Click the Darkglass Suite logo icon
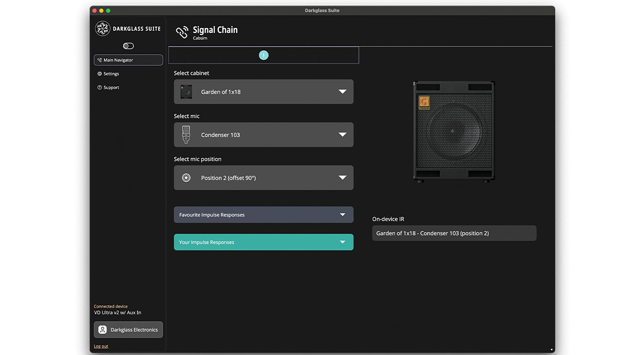644x355 pixels. tap(102, 29)
